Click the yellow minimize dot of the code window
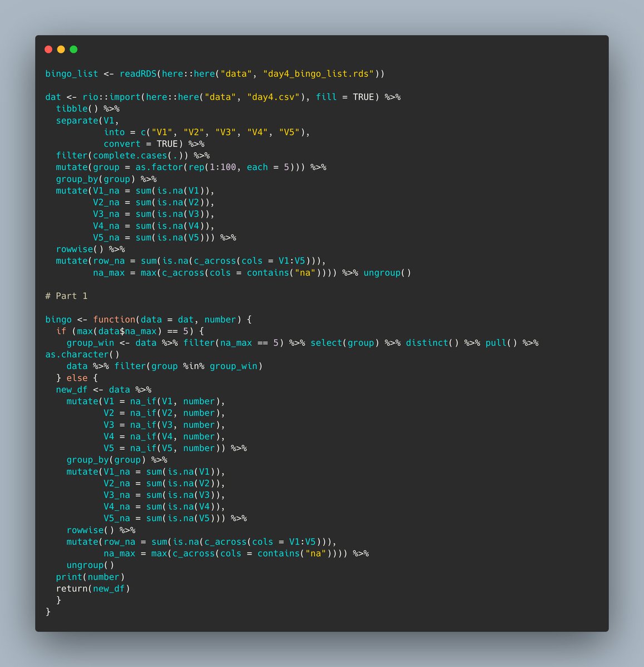The image size is (644, 667). [x=61, y=49]
